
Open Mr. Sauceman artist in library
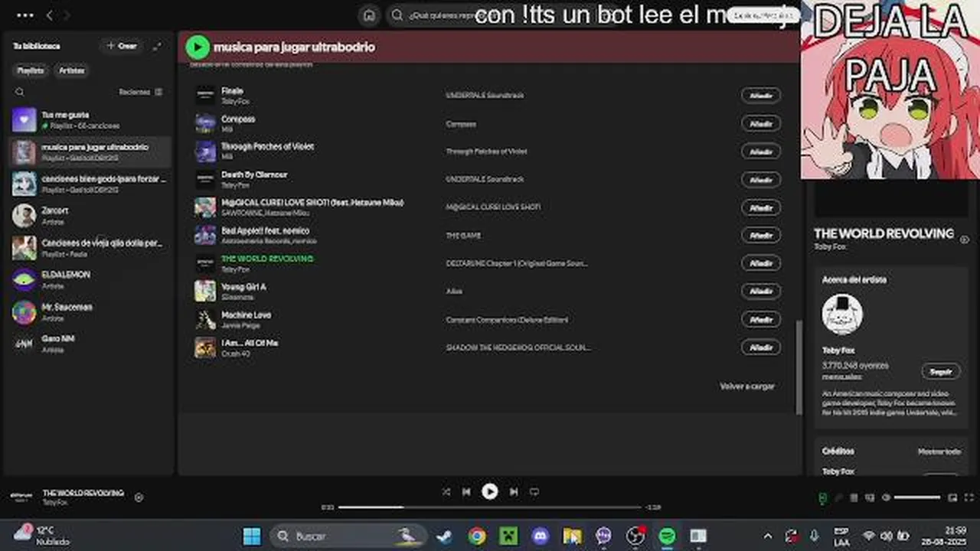[x=90, y=311]
